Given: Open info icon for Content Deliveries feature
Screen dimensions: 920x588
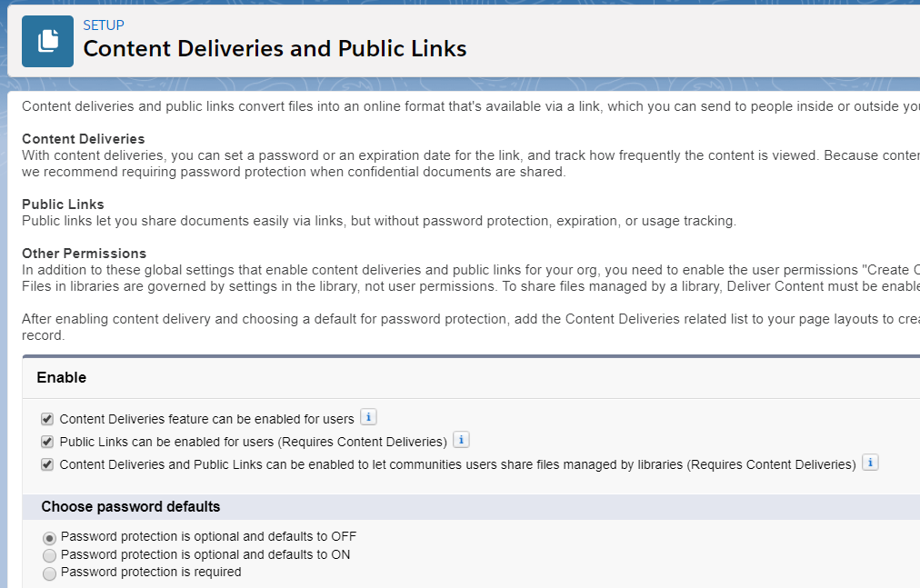Looking at the screenshot, I should point(368,417).
